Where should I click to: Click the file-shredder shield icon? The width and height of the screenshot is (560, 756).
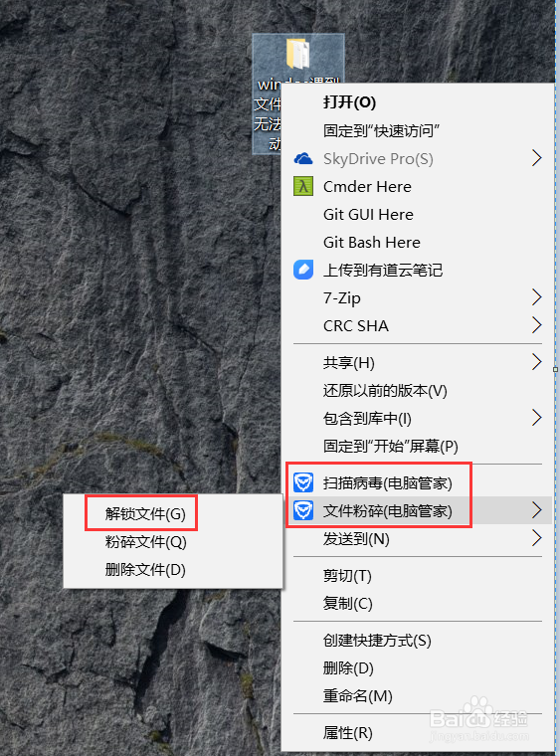click(x=303, y=510)
